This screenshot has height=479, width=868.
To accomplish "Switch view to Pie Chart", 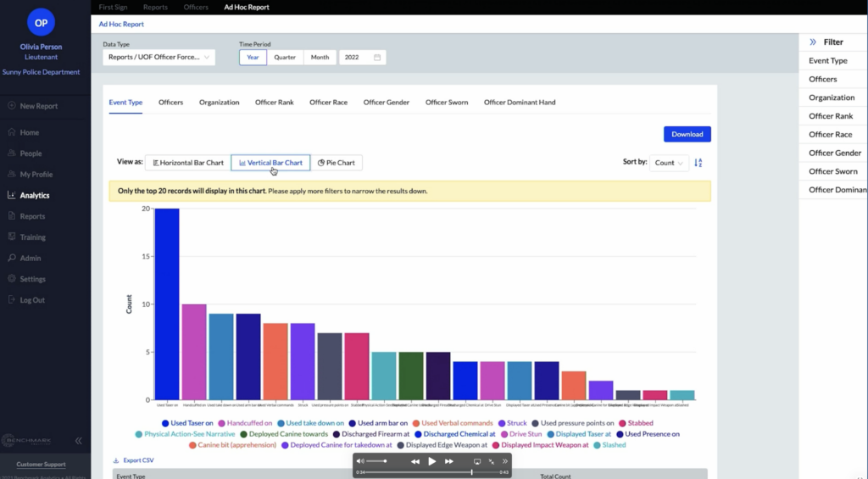I will tap(337, 163).
